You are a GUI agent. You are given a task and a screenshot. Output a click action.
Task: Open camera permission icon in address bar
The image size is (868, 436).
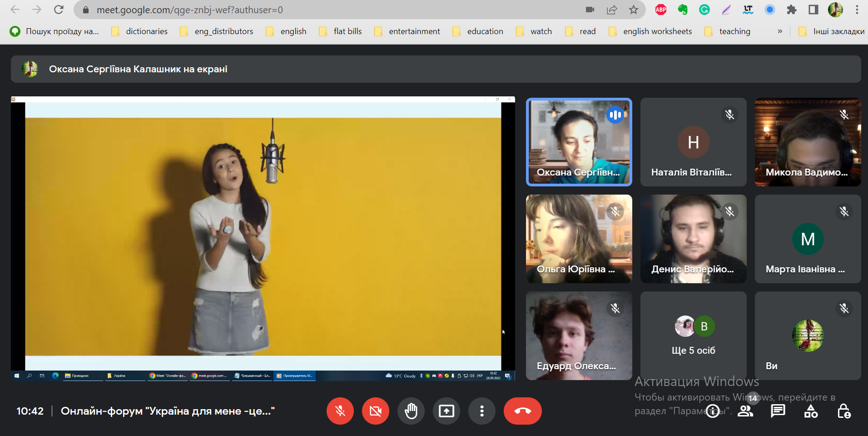(590, 10)
